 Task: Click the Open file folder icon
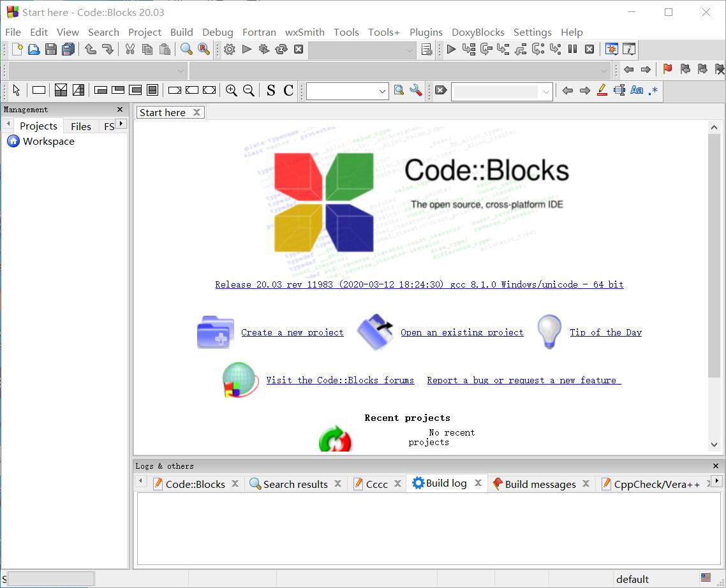pyautogui.click(x=34, y=49)
